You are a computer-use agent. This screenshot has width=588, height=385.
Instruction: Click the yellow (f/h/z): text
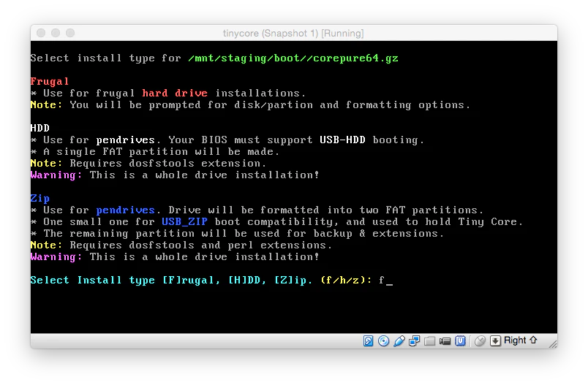point(346,280)
